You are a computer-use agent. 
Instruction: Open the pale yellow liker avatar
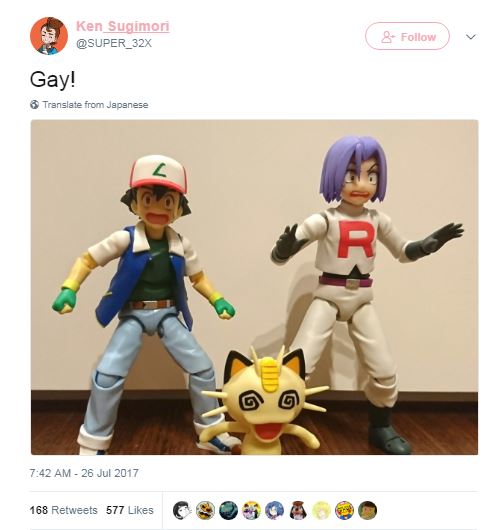click(321, 510)
